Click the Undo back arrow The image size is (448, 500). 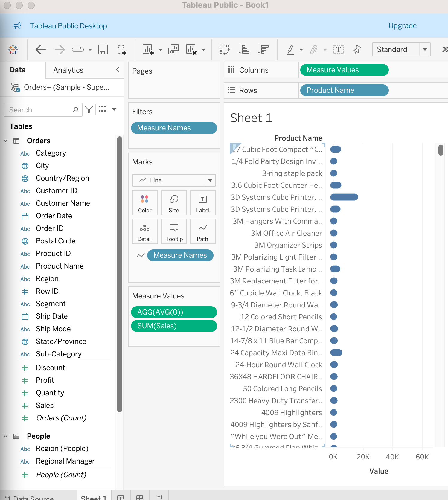(x=41, y=49)
